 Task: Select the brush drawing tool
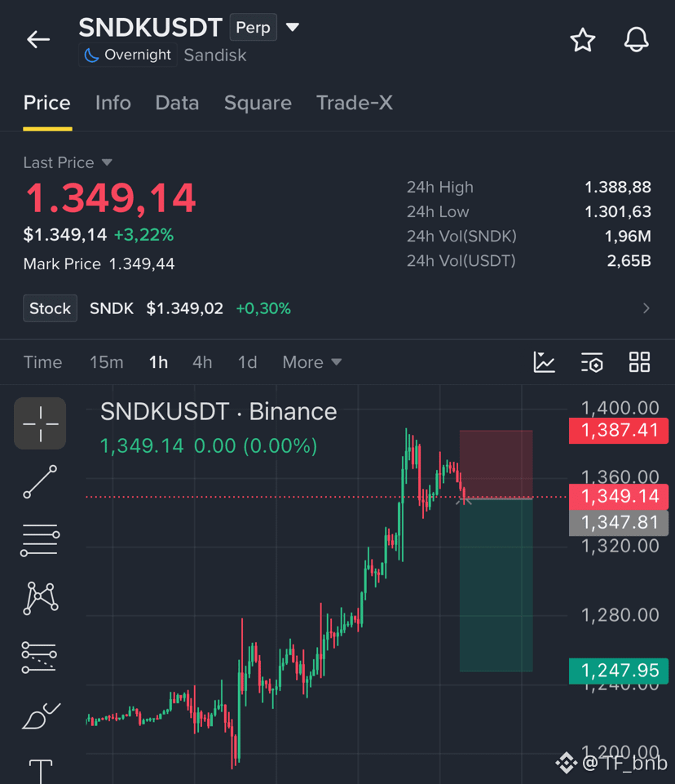[41, 715]
